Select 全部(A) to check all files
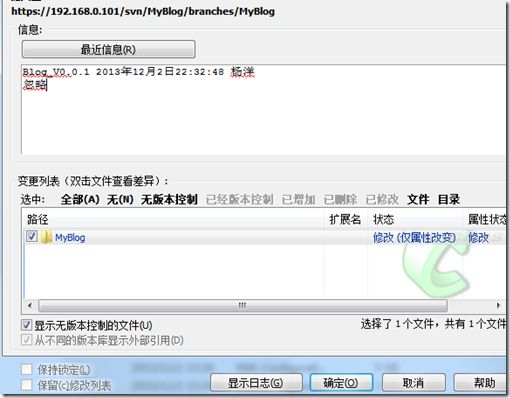Screen dimensions: 510x398 [80, 200]
